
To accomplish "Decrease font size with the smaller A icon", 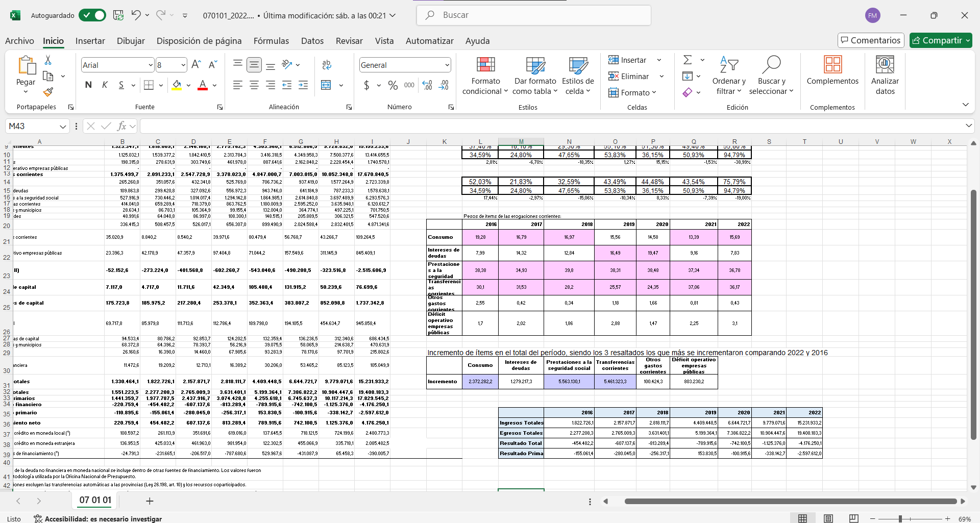I will coord(213,65).
